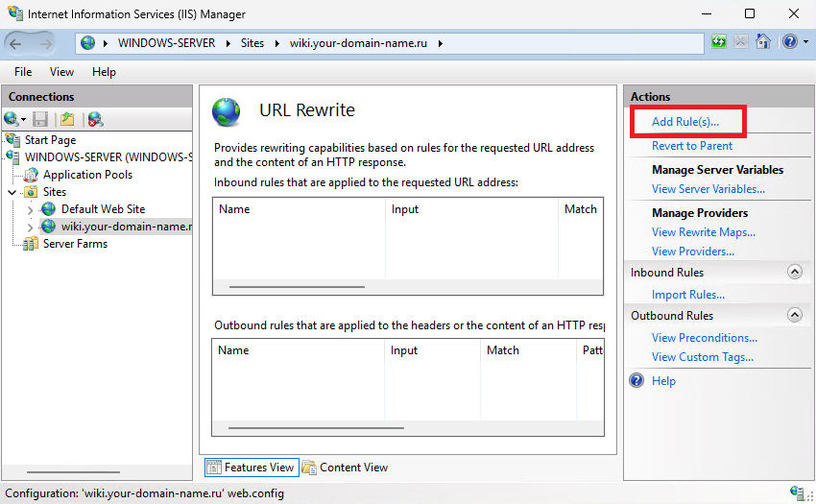The width and height of the screenshot is (816, 504).
Task: Collapse the Outbound Rules section
Action: tap(795, 315)
